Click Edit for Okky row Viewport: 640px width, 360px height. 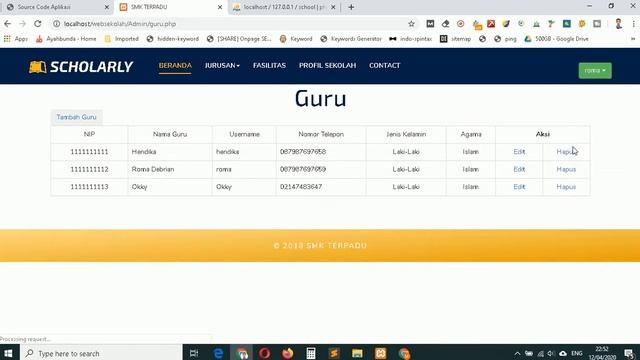coord(519,187)
